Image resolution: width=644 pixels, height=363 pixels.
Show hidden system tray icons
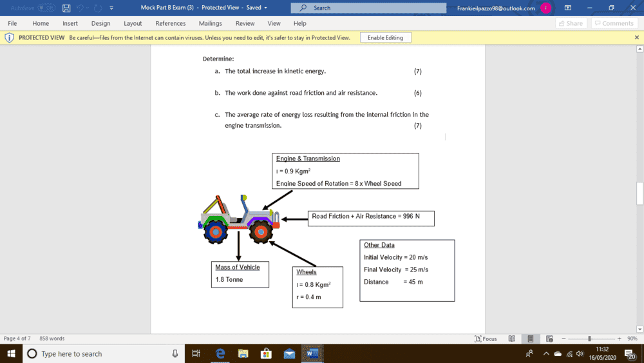click(x=545, y=353)
